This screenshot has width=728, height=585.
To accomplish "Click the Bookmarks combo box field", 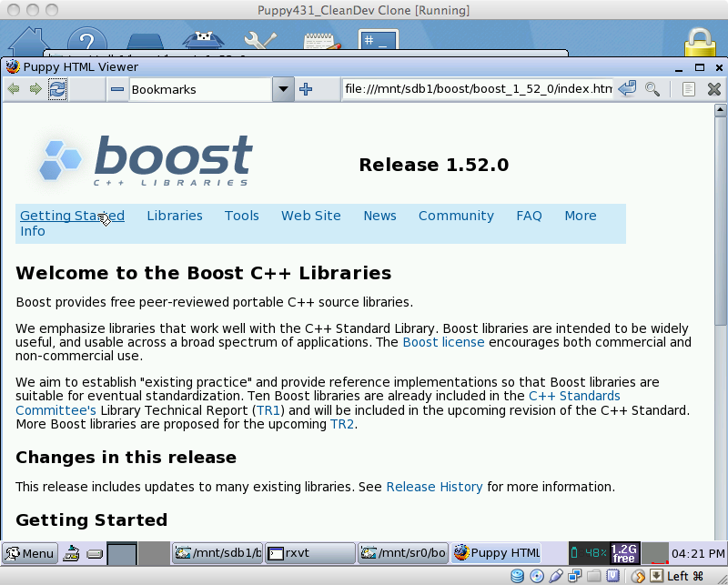I will tap(200, 89).
